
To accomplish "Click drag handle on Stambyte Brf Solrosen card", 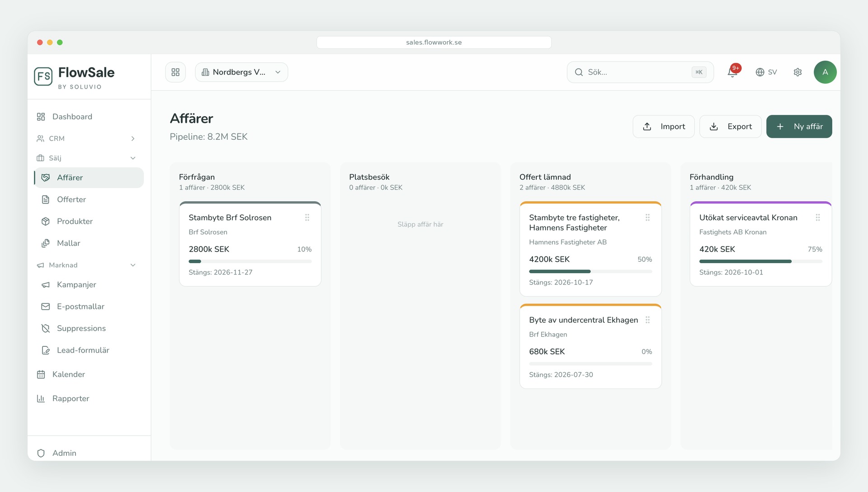I will pos(307,218).
